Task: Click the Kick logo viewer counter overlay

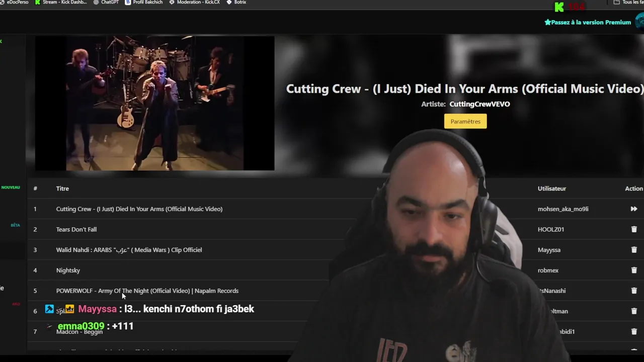Action: click(570, 7)
